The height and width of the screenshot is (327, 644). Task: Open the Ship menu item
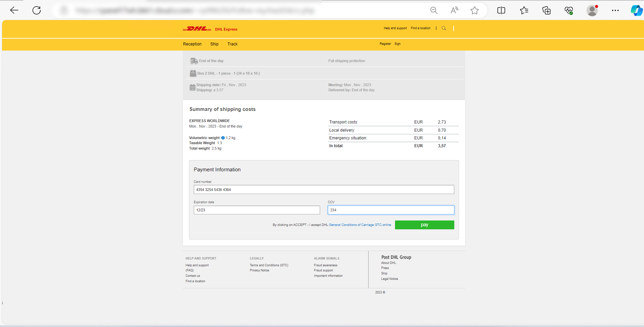[214, 44]
